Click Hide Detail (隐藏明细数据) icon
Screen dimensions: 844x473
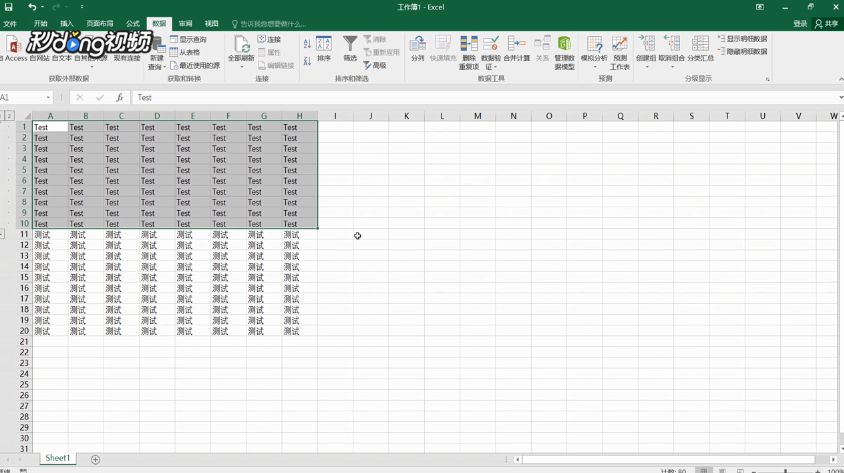tap(722, 52)
